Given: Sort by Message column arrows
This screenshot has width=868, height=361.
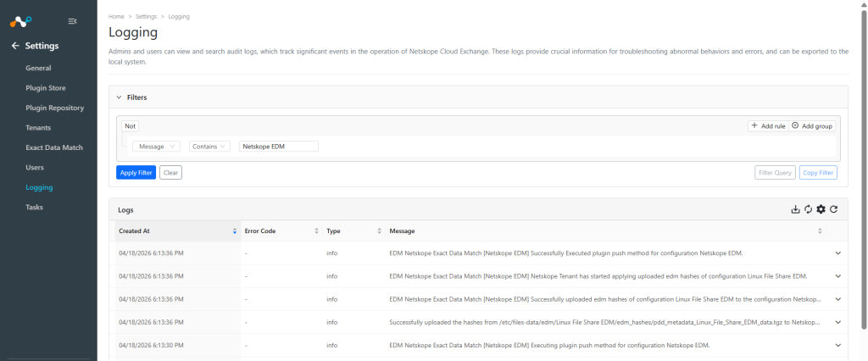Looking at the screenshot, I should pyautogui.click(x=820, y=230).
